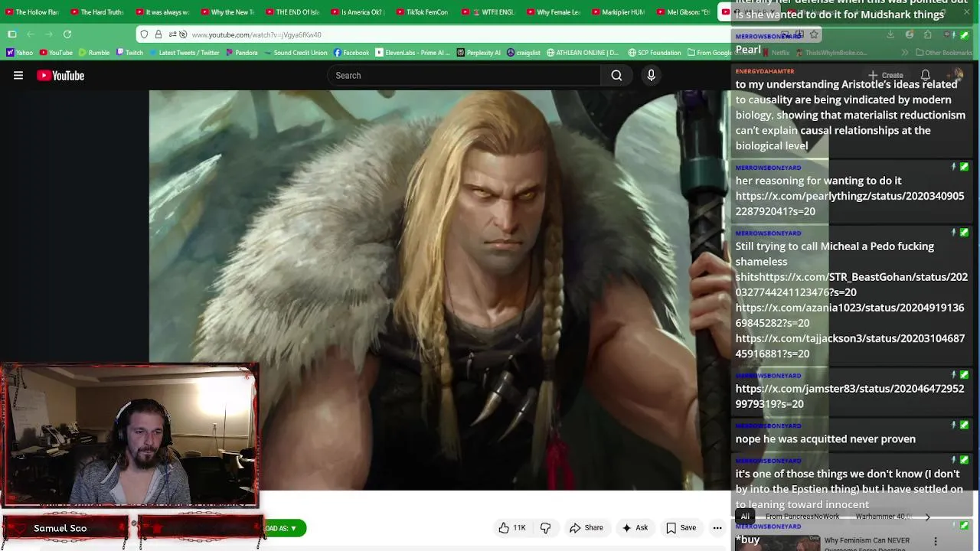980x551 pixels.
Task: Open the craigslist bookmark
Action: (x=524, y=53)
